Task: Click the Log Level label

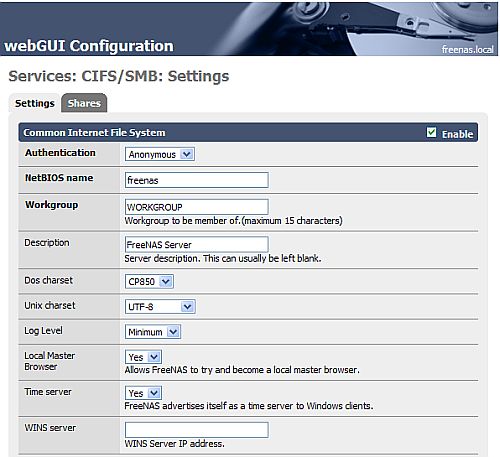Action: pyautogui.click(x=43, y=331)
